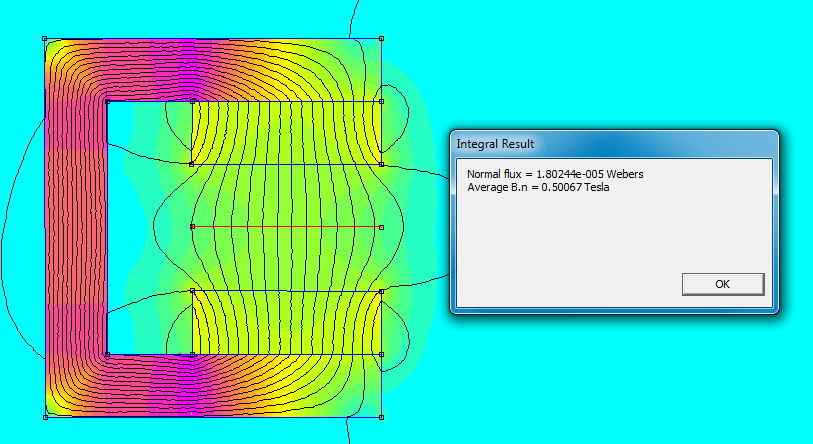Click the Normal flux result text line
Viewport: 813px width, 444px height.
tap(555, 174)
